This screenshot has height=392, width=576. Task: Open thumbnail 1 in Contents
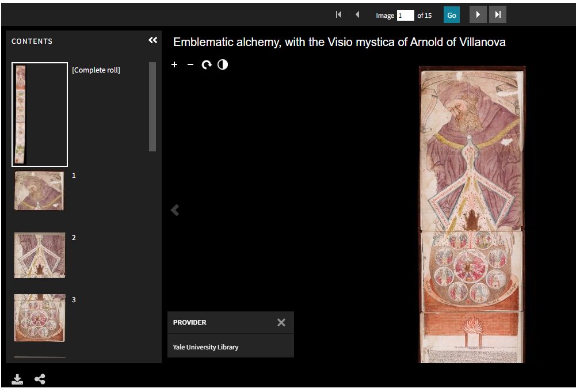click(40, 191)
